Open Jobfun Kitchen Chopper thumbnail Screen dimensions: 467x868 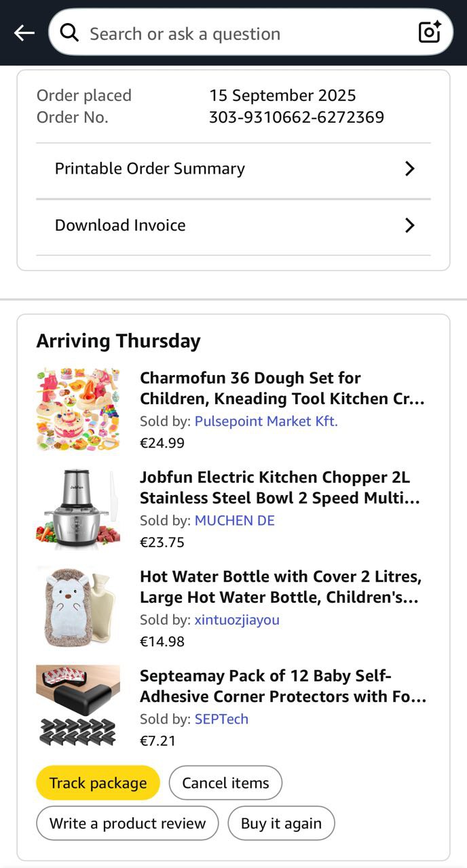tap(78, 509)
